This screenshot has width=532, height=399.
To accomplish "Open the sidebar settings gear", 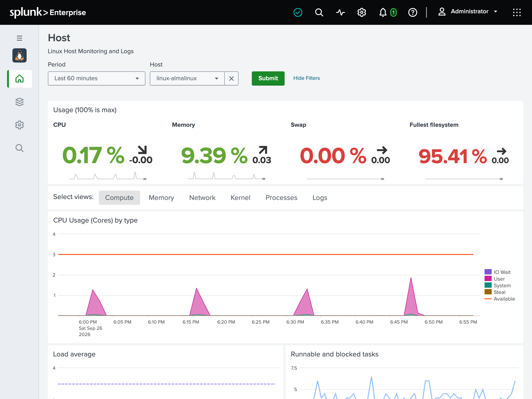I will 20,125.
